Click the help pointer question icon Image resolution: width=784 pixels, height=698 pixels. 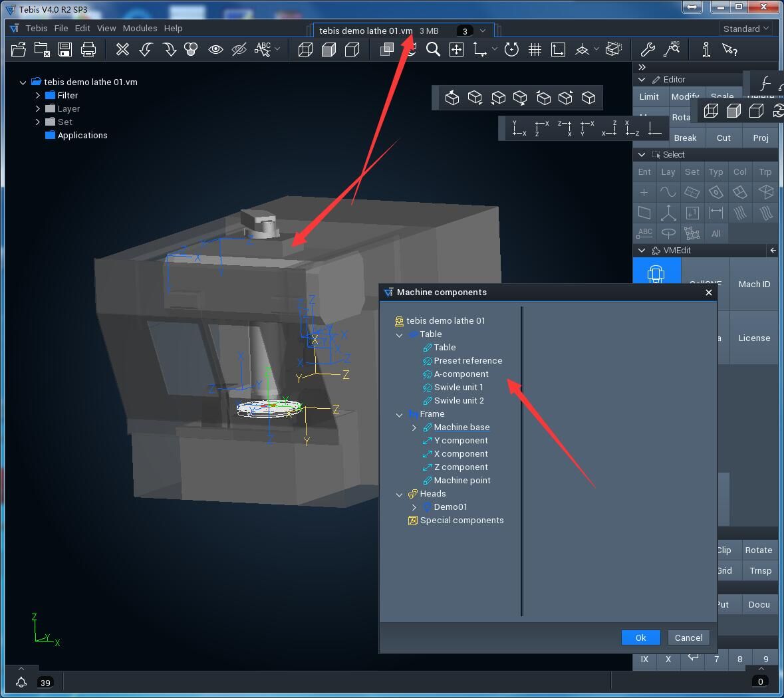729,49
